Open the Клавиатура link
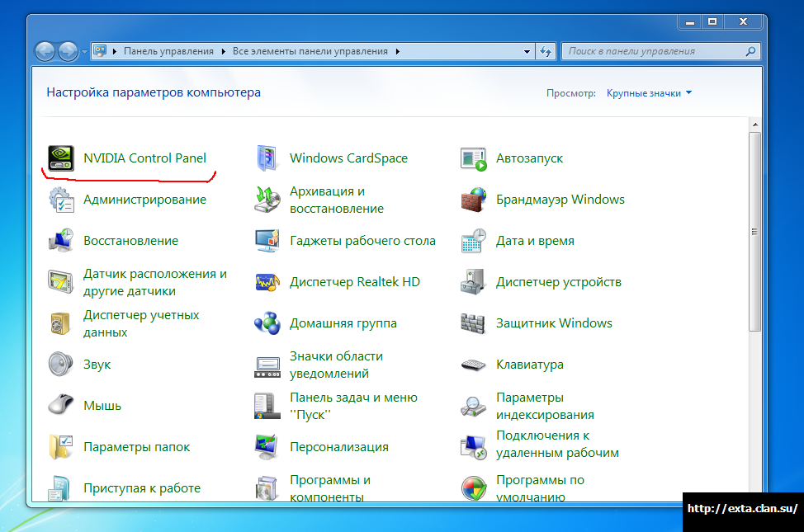Image resolution: width=804 pixels, height=532 pixels. click(530, 365)
